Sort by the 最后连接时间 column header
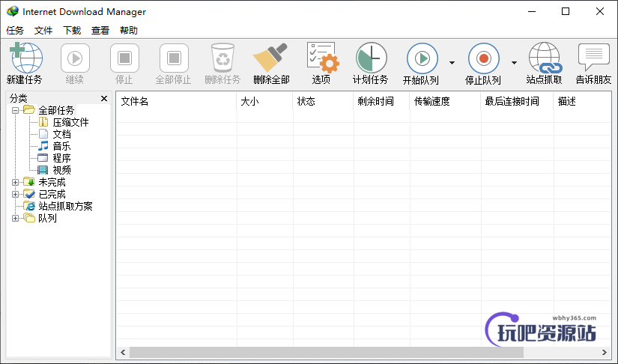The height and width of the screenshot is (364, 618). (x=517, y=102)
